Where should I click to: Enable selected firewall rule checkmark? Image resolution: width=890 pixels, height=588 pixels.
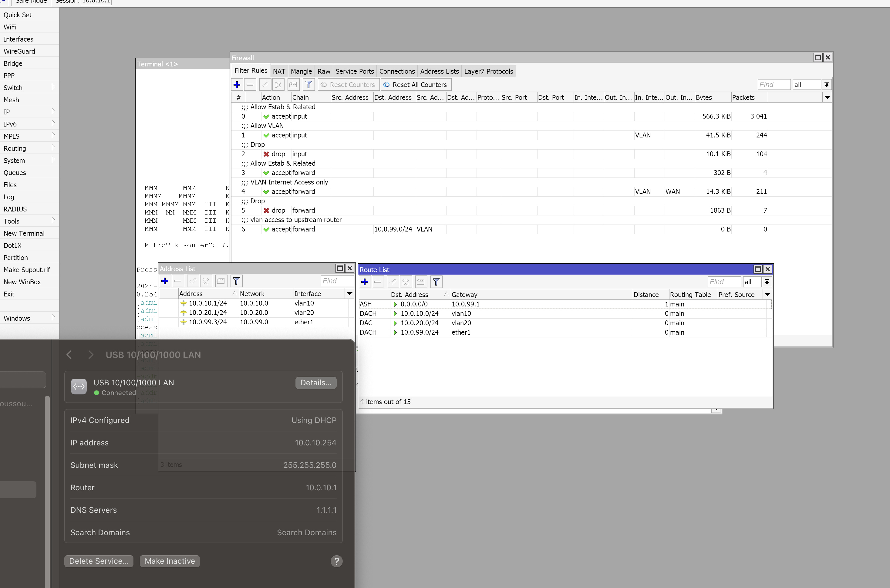tap(265, 85)
